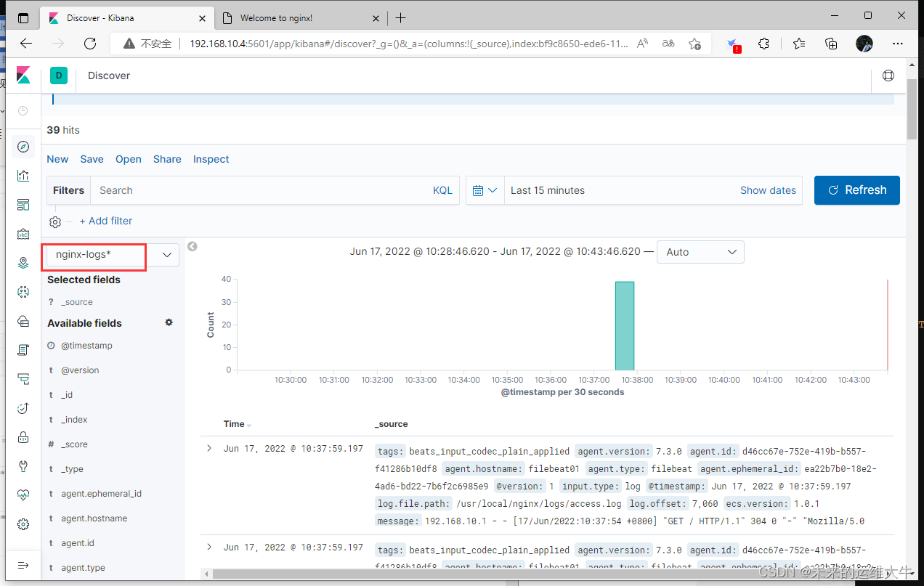Click the blue Refresh button
The height and width of the screenshot is (586, 924).
pos(857,190)
